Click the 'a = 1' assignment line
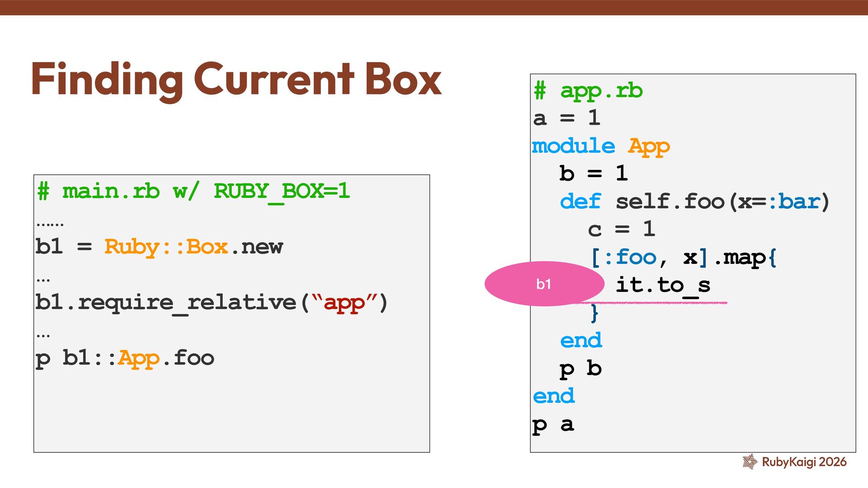This screenshot has height=488, width=868. (x=567, y=118)
